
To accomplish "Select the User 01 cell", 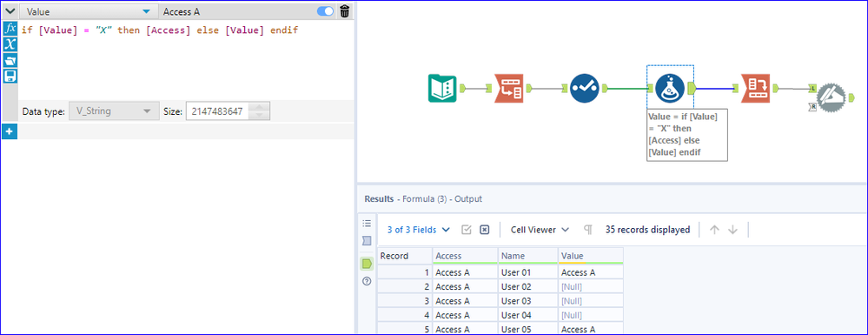I will point(528,272).
